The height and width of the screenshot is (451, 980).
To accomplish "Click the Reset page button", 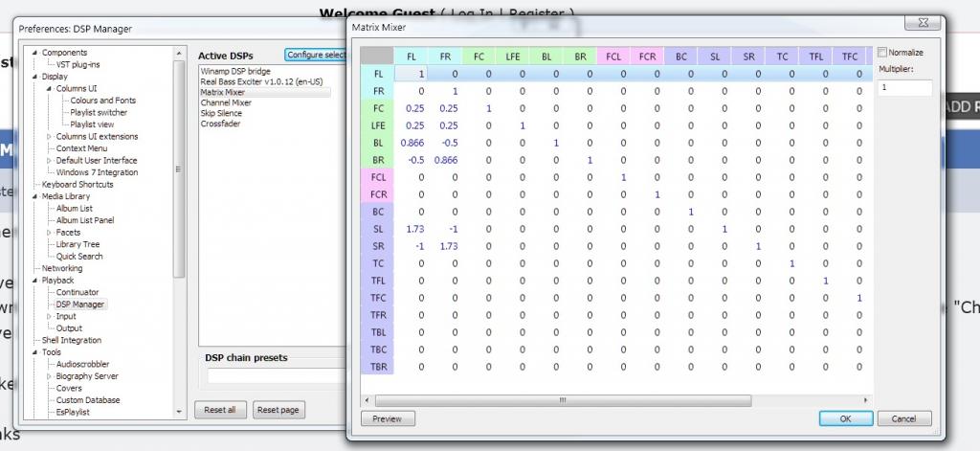I will click(278, 410).
